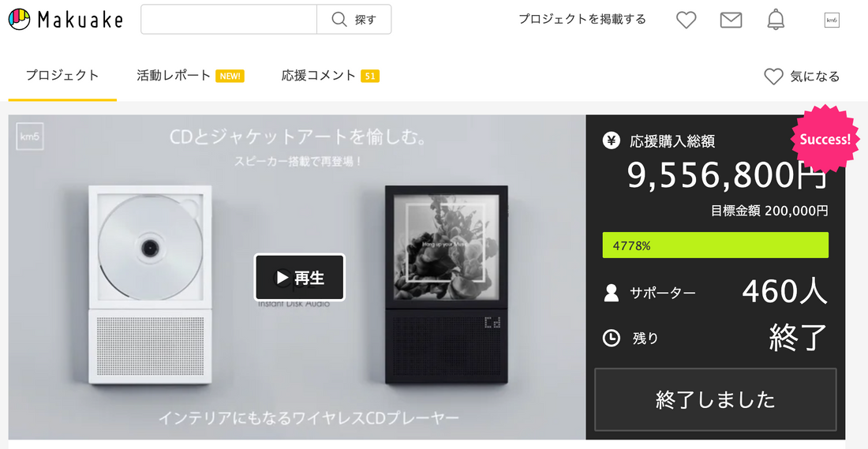Screen dimensions: 868x449
Task: Open messages envelope icon
Action: click(x=731, y=20)
